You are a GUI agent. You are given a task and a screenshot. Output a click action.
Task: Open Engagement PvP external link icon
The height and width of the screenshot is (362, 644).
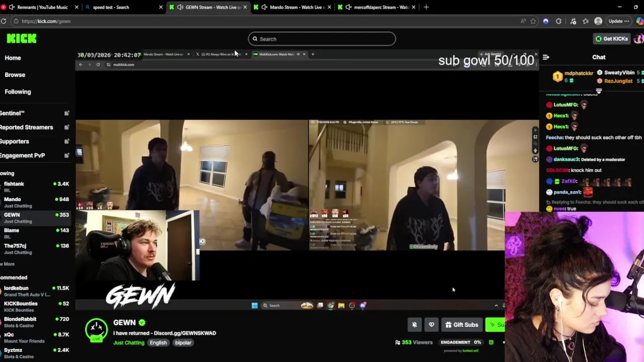point(66,155)
